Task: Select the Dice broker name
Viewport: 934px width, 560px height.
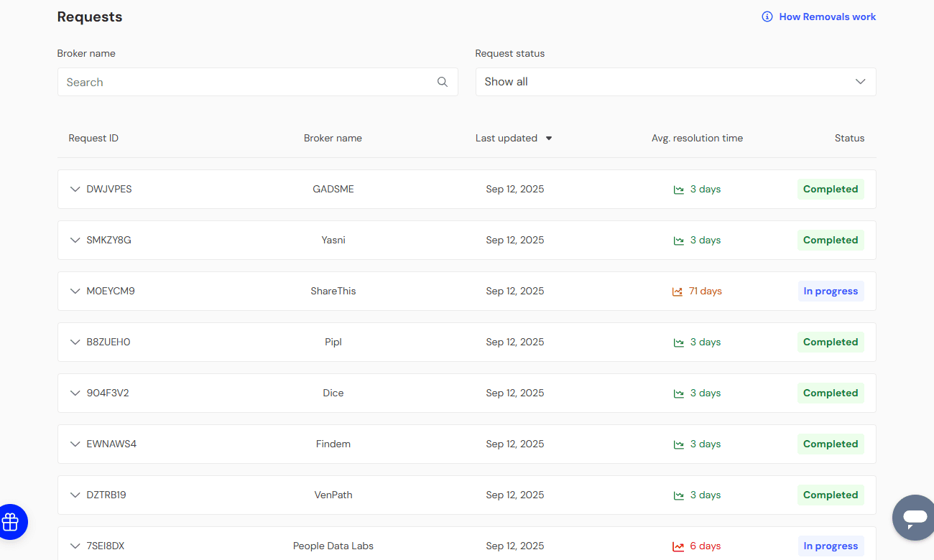Action: [x=333, y=393]
